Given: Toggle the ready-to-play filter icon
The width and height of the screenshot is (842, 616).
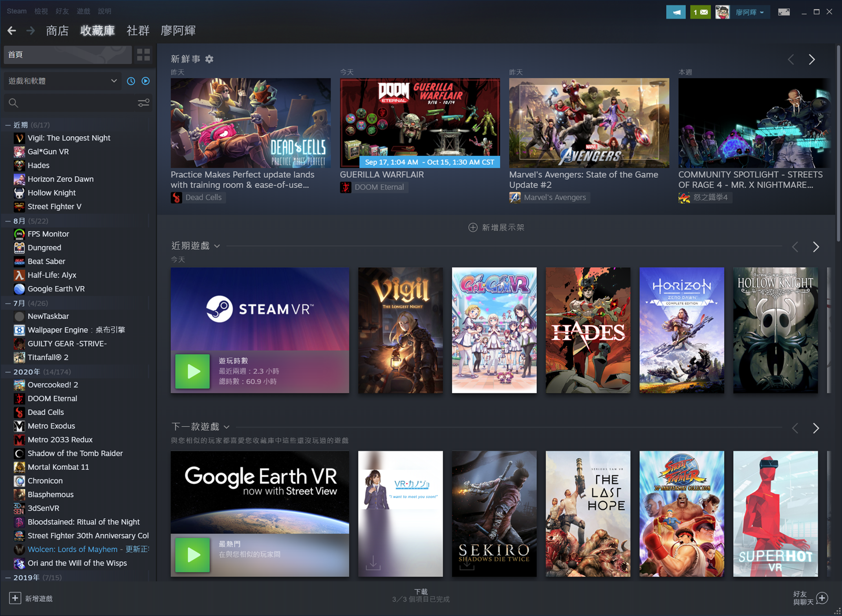Looking at the screenshot, I should pos(146,81).
